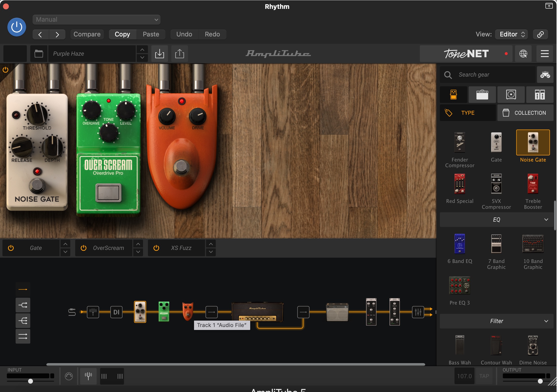Select the second split routing icon
This screenshot has height=392, width=557.
pos(23,305)
